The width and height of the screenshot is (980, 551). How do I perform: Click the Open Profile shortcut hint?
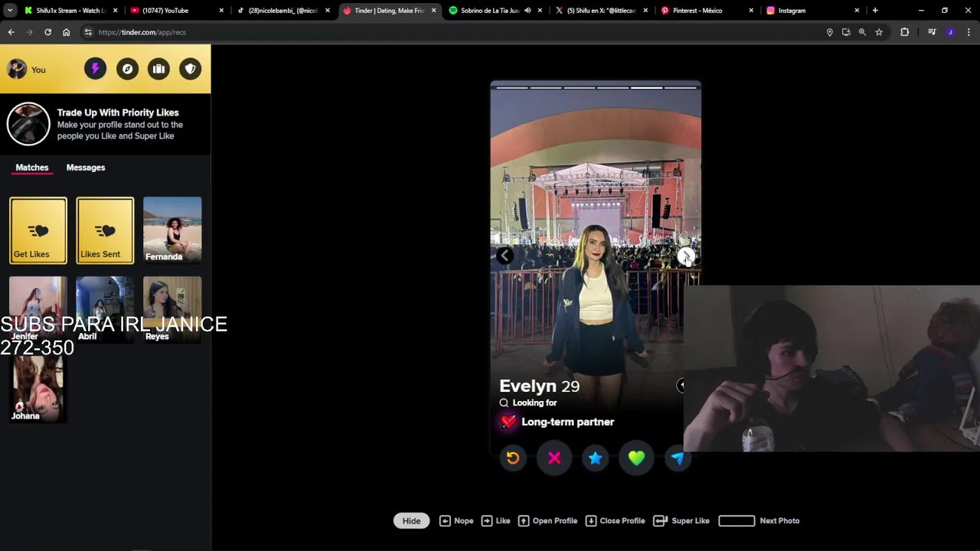click(548, 520)
